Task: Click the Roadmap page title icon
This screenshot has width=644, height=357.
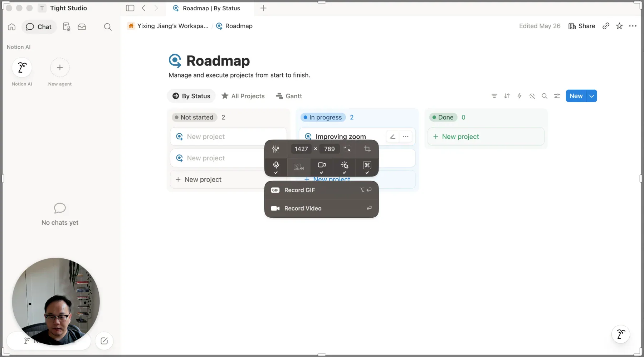Action: (175, 61)
